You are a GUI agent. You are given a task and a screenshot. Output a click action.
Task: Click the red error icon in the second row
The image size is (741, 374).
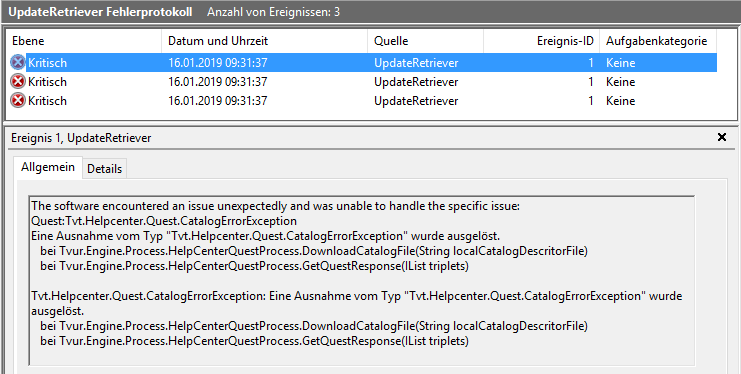tap(17, 82)
